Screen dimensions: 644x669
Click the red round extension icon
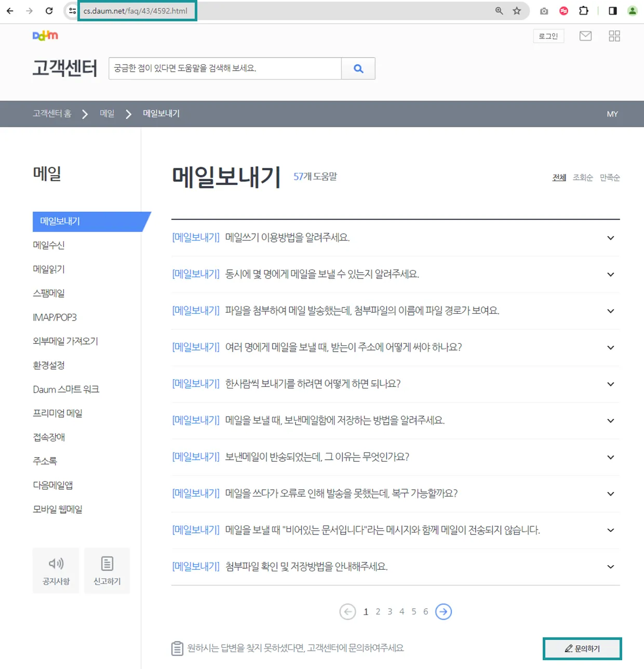pos(563,11)
